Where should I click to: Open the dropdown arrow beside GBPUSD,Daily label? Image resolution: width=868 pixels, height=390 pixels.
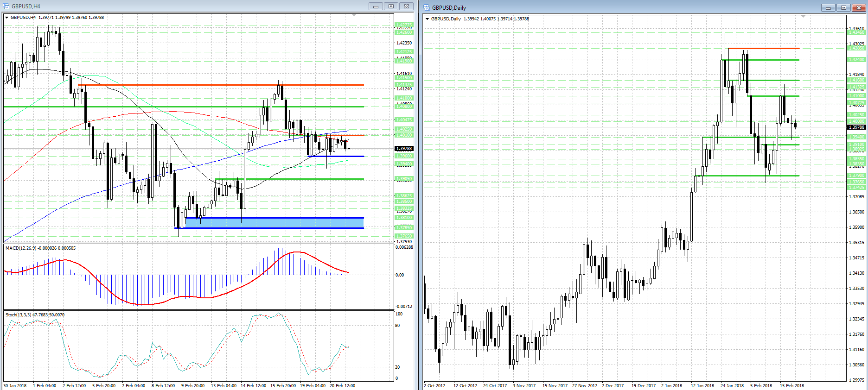click(428, 19)
